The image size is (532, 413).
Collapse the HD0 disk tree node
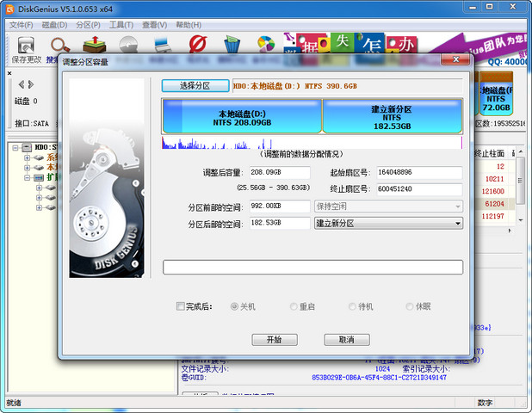15,147
